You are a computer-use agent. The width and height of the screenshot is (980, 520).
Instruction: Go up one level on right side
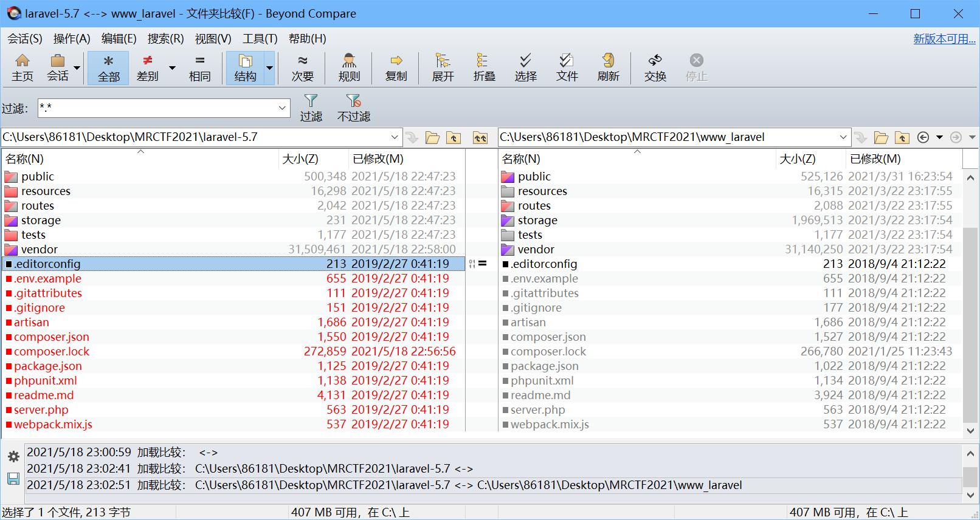pos(902,137)
